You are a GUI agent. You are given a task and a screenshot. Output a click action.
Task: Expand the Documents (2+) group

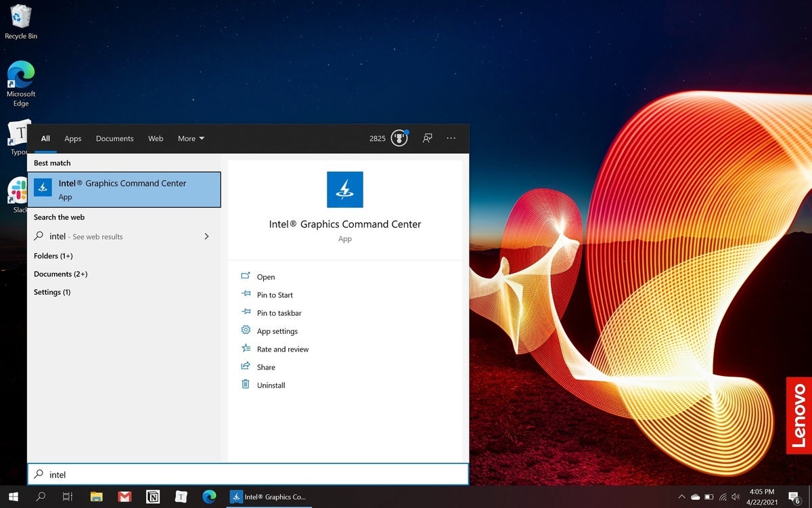click(61, 274)
